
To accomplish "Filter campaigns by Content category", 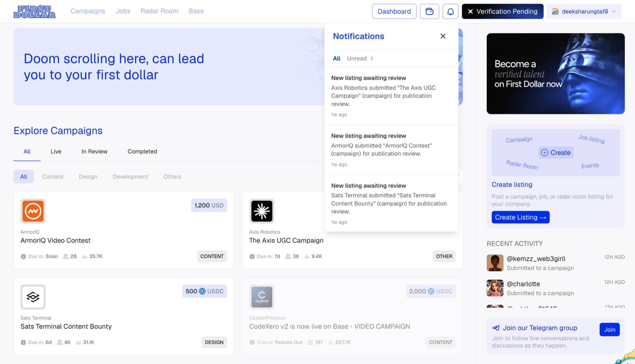I will [x=53, y=176].
